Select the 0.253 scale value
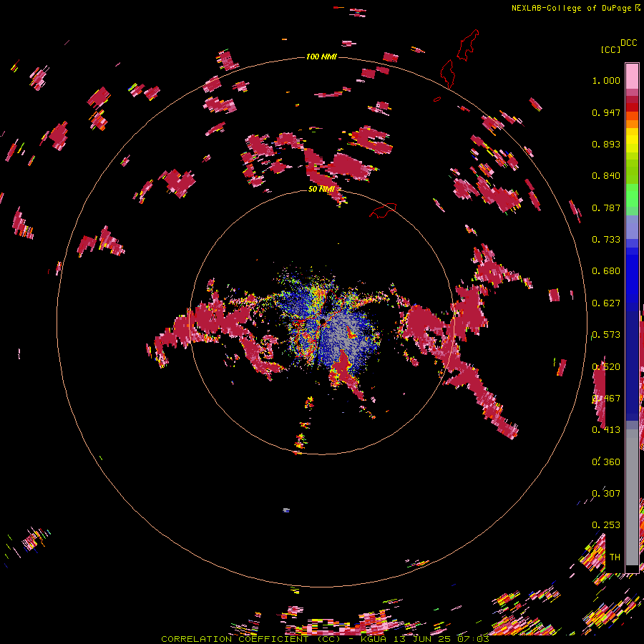 pyautogui.click(x=606, y=525)
